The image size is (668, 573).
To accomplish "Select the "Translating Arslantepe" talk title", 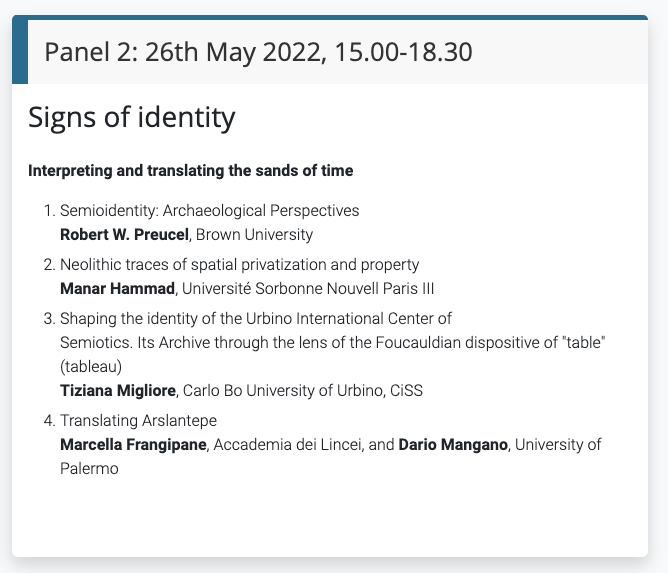I will click(138, 420).
